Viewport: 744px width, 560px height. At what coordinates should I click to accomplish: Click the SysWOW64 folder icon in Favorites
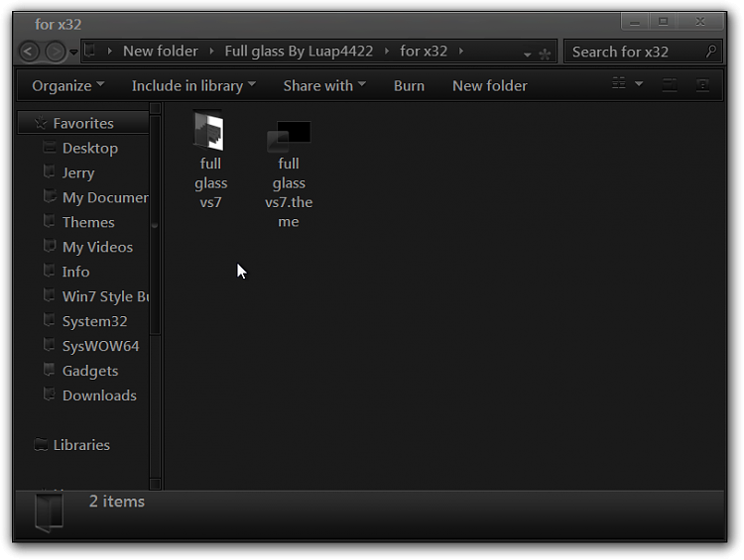[x=49, y=345]
